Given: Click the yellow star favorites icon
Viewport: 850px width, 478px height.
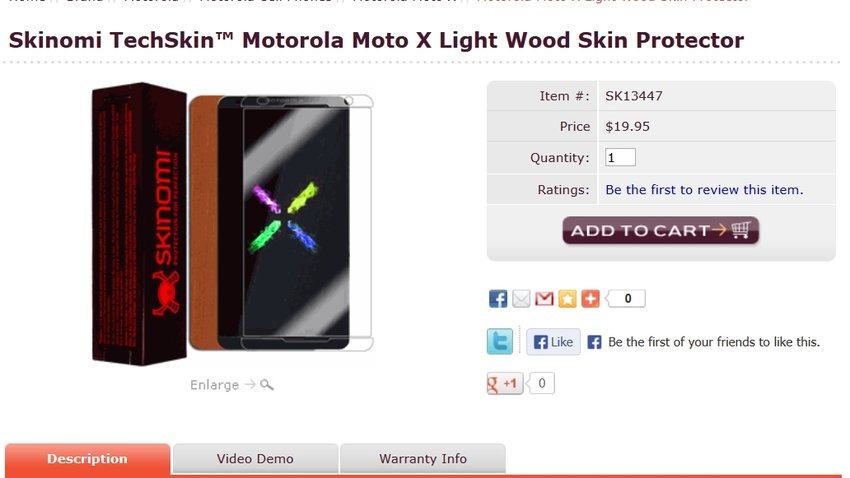Looking at the screenshot, I should [x=567, y=299].
